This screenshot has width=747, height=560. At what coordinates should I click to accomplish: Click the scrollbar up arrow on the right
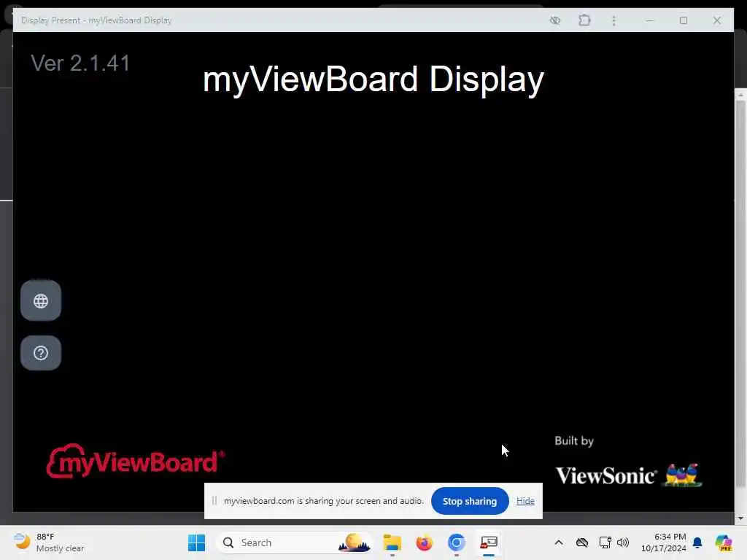740,96
